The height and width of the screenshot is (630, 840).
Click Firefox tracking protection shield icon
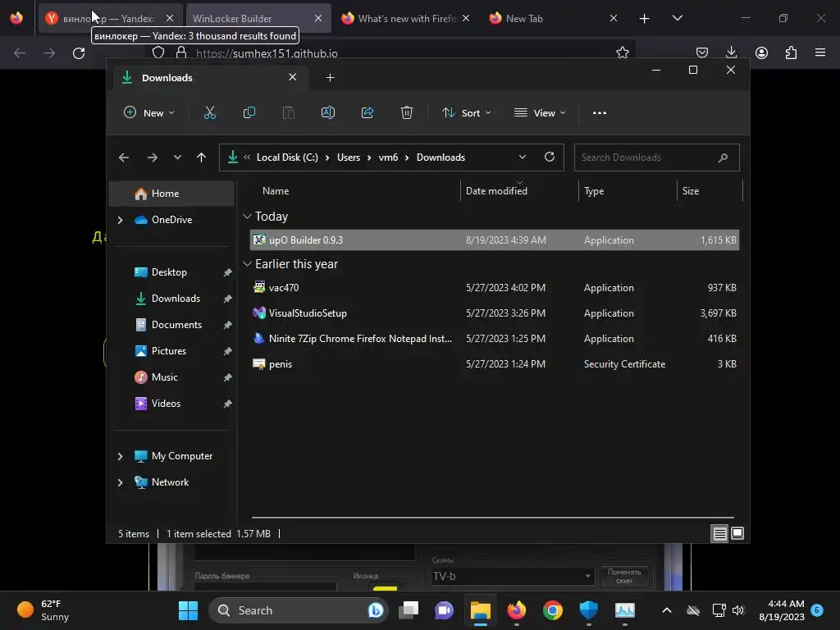158,52
